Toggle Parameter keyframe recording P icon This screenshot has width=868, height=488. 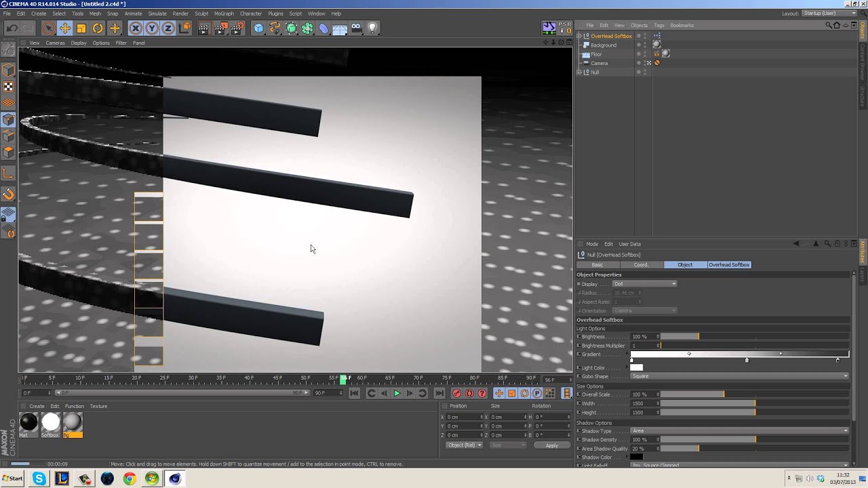[537, 393]
